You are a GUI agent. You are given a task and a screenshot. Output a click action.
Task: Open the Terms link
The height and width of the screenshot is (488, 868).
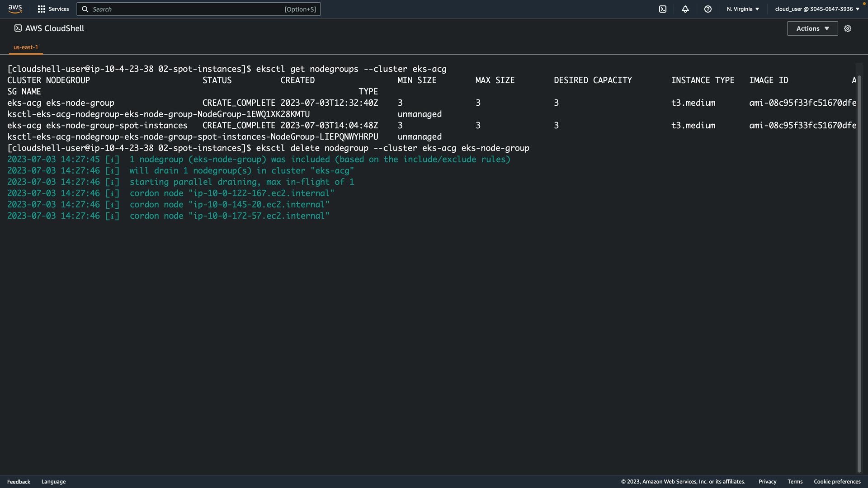click(x=795, y=482)
